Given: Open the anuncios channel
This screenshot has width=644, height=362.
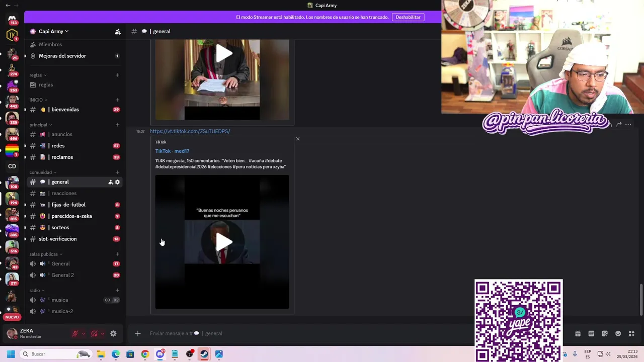Looking at the screenshot, I should (75, 134).
